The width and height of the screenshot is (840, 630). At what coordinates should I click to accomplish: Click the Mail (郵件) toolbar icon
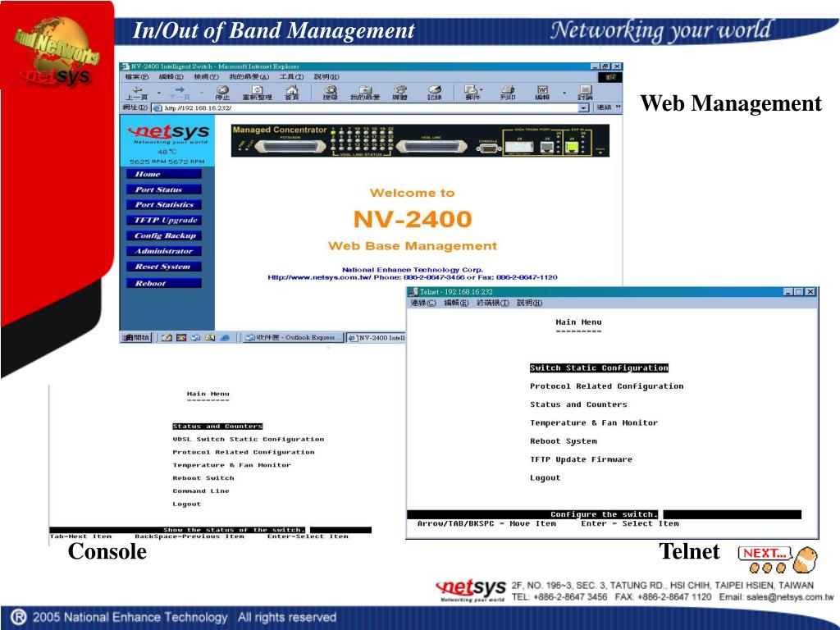coord(472,93)
